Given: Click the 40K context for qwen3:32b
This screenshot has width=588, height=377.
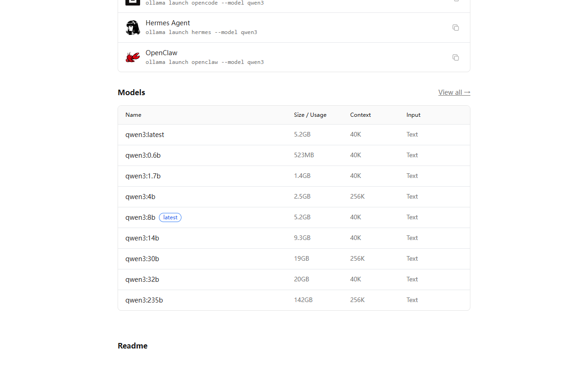Looking at the screenshot, I should [356, 280].
